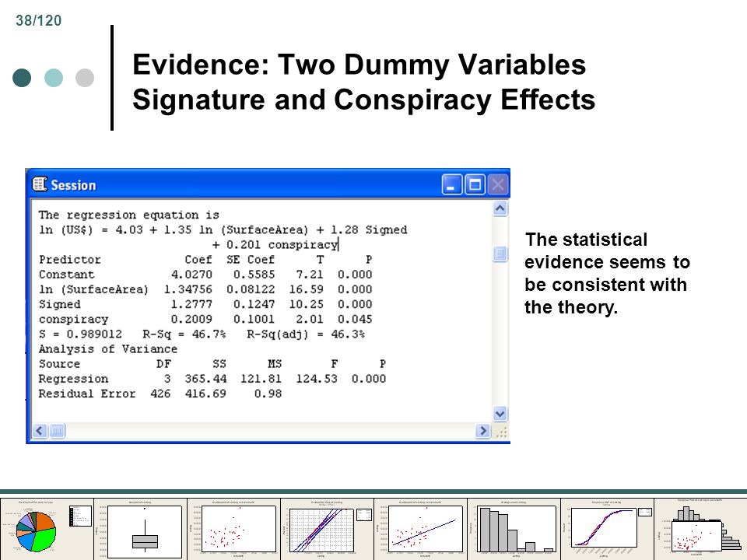Click the Residual Error DF value 426
Screen dimensions: 747x560
(160, 394)
